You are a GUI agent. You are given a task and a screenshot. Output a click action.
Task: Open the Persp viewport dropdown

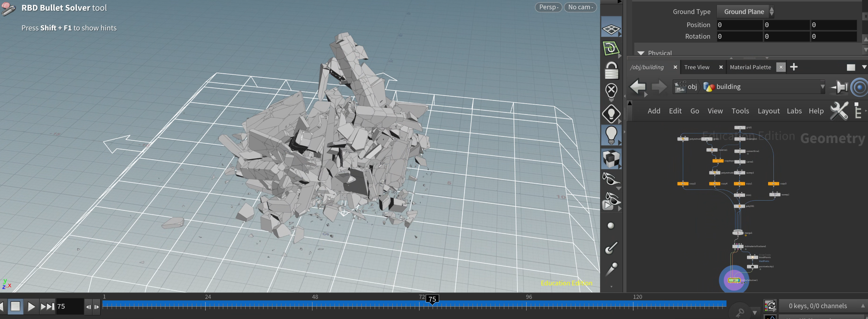coord(548,7)
